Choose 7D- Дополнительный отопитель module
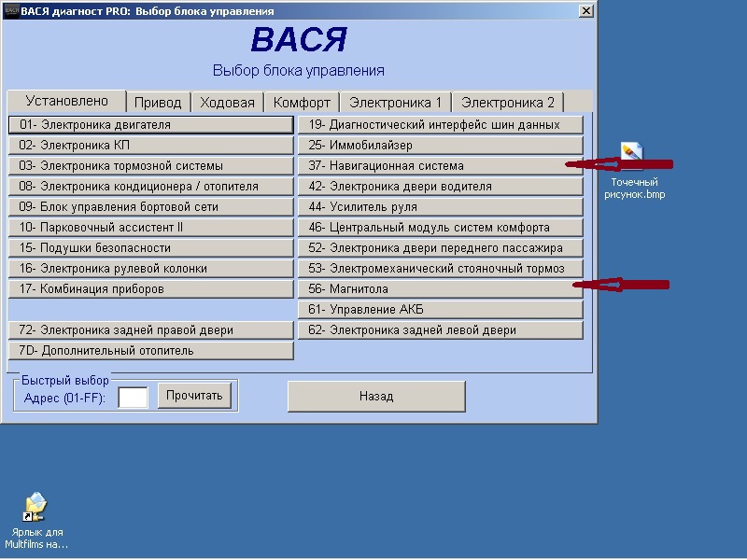747x560 pixels. point(150,350)
